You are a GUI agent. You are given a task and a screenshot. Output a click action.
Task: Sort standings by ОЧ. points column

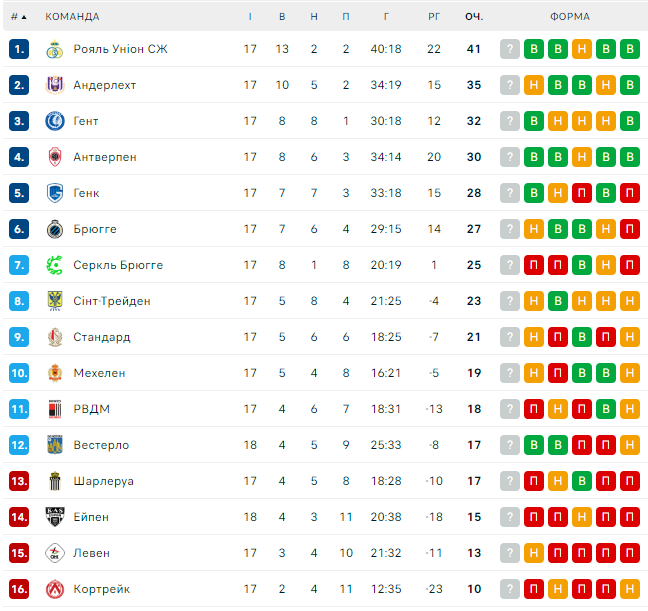(474, 17)
